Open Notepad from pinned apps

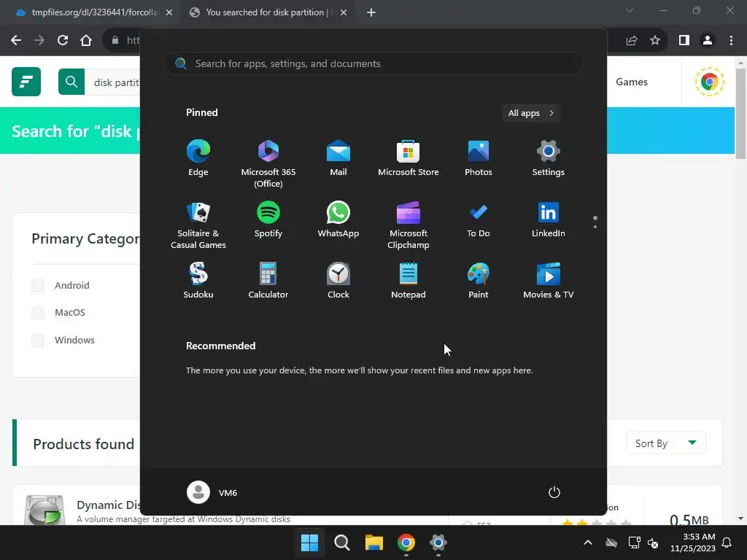point(409,281)
